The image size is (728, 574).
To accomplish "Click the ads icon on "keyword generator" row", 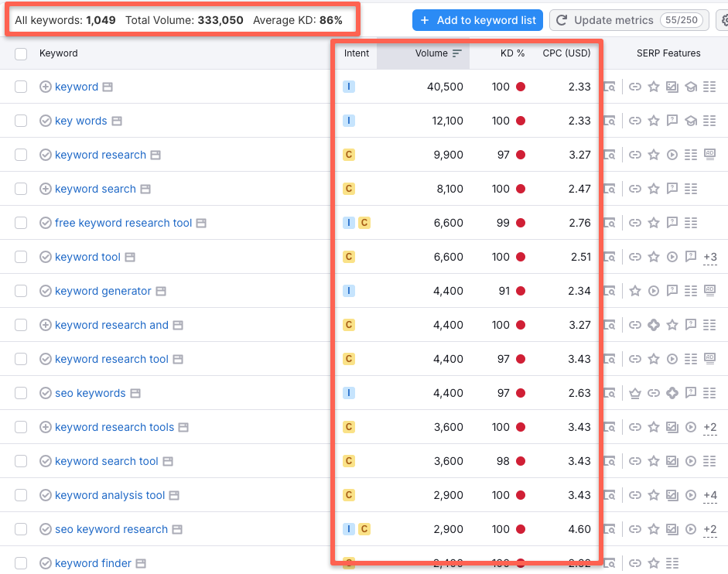I will click(x=709, y=290).
